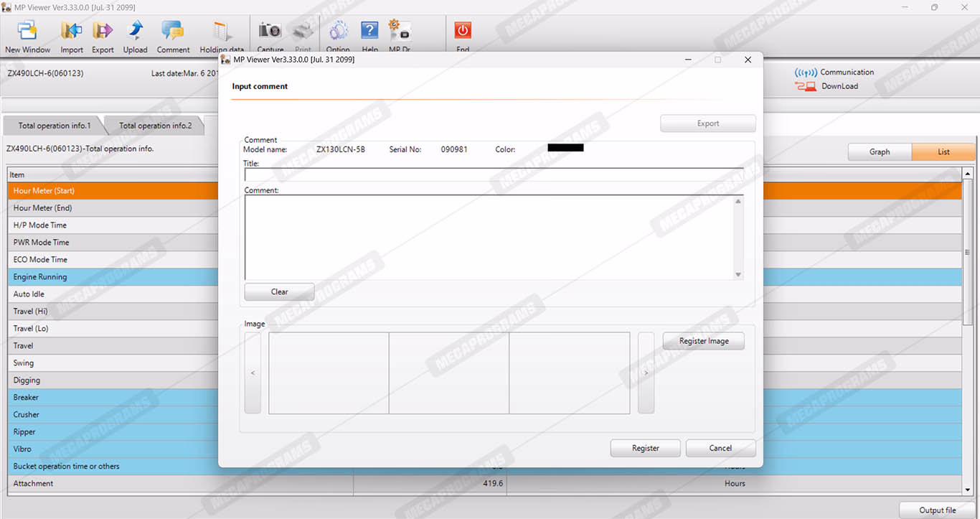This screenshot has height=519, width=980.
Task: Open the Import tool
Action: pyautogui.click(x=72, y=32)
